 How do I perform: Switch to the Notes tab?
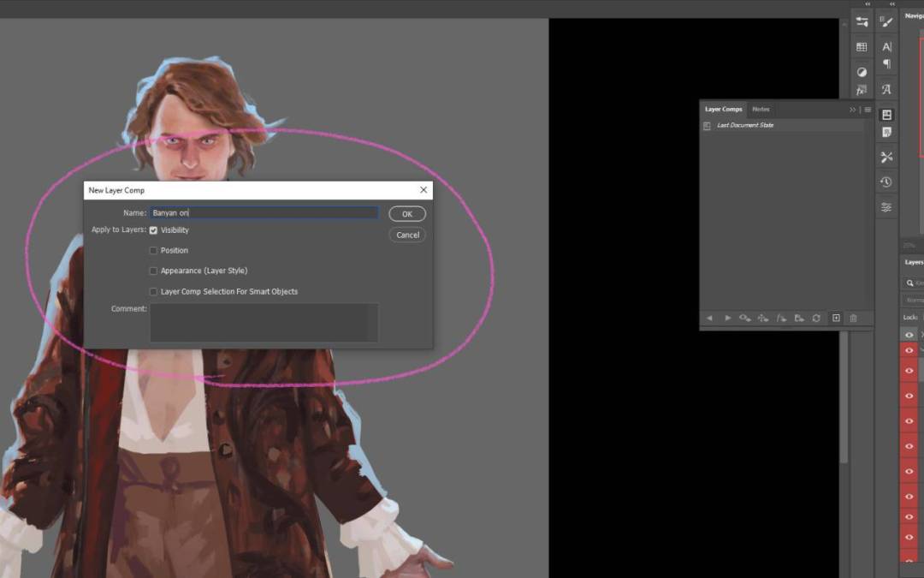(x=761, y=110)
